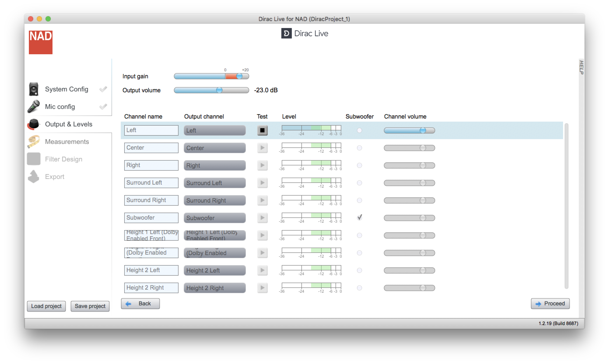Toggle subwoofer option for Height 2 Right

[x=359, y=288]
